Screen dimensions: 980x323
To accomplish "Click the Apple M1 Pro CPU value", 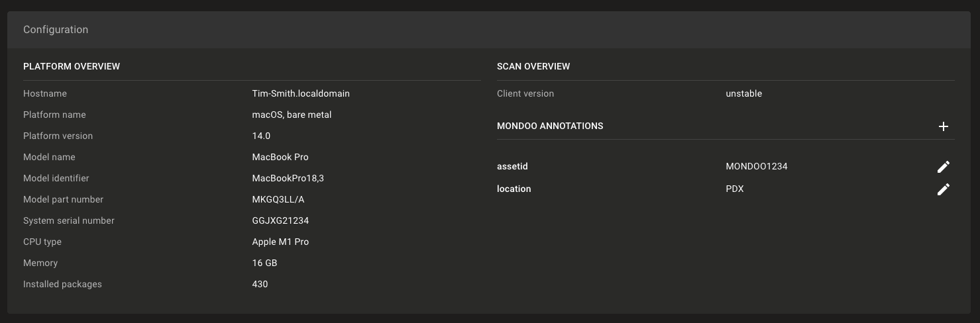I will pos(280,242).
